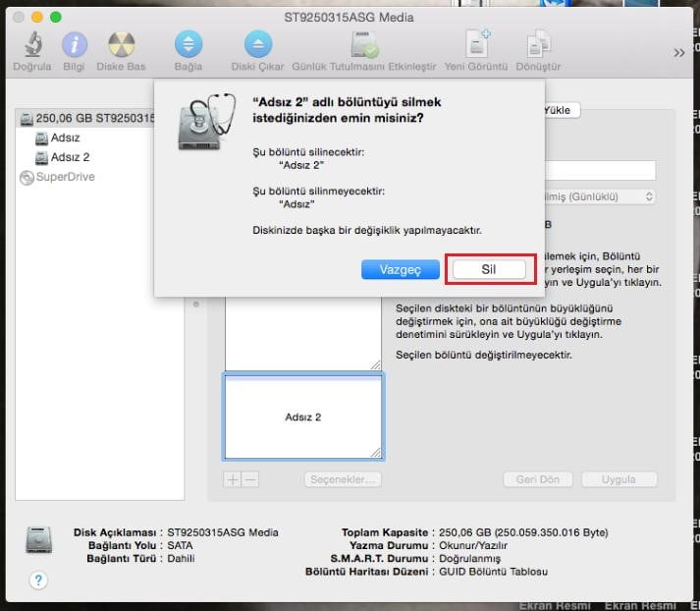The image size is (700, 611).
Task: Select the Adsız 2 volume in sidebar
Action: [x=63, y=157]
